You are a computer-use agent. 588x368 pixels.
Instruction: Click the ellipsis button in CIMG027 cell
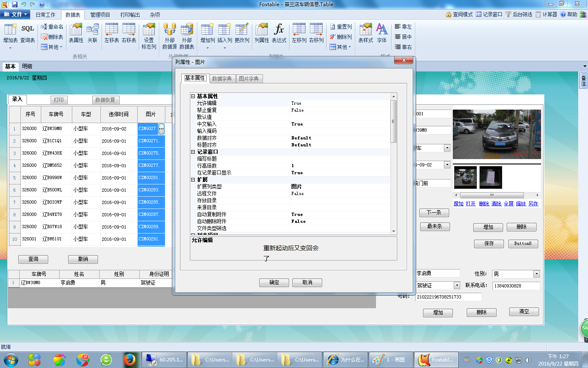coord(161,128)
